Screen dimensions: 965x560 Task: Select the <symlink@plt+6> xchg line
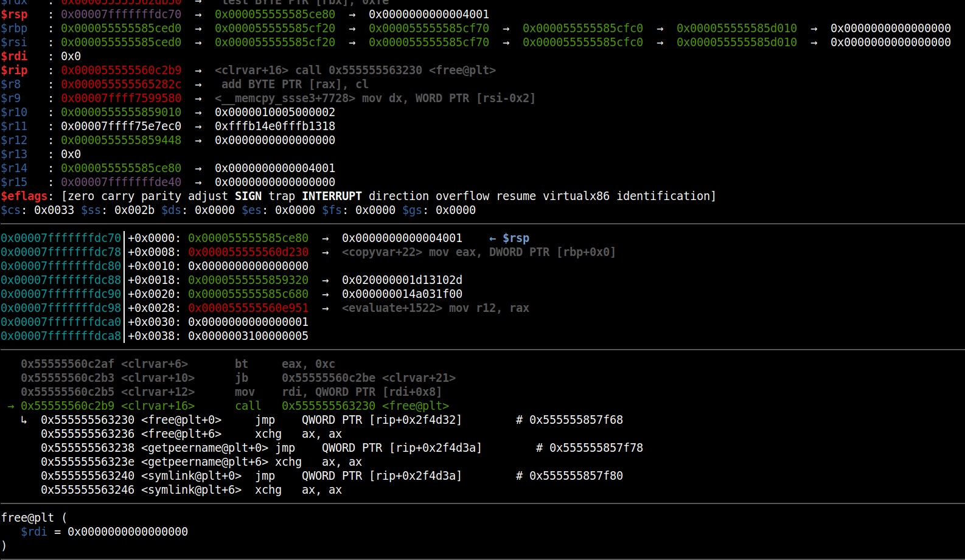(x=191, y=489)
